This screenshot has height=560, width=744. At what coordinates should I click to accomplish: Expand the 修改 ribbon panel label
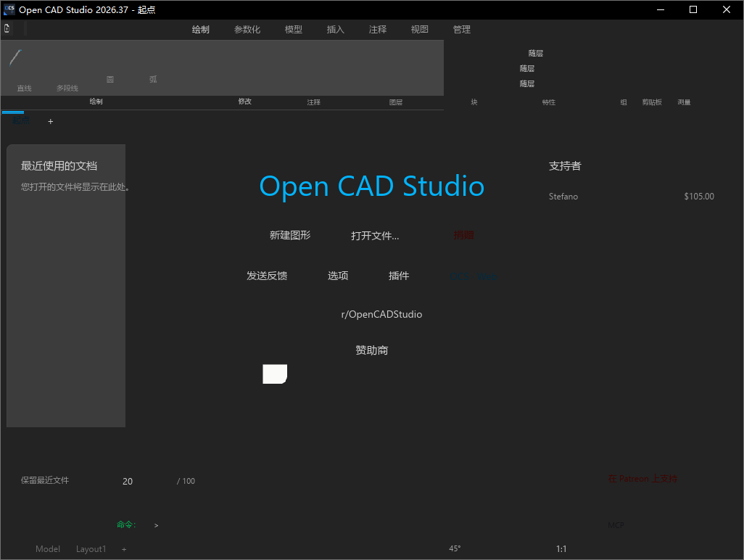245,102
